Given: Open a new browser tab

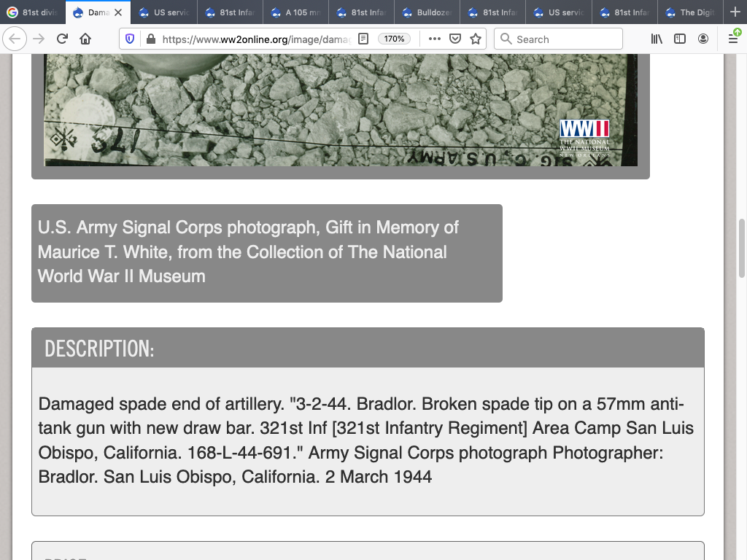Looking at the screenshot, I should (735, 12).
